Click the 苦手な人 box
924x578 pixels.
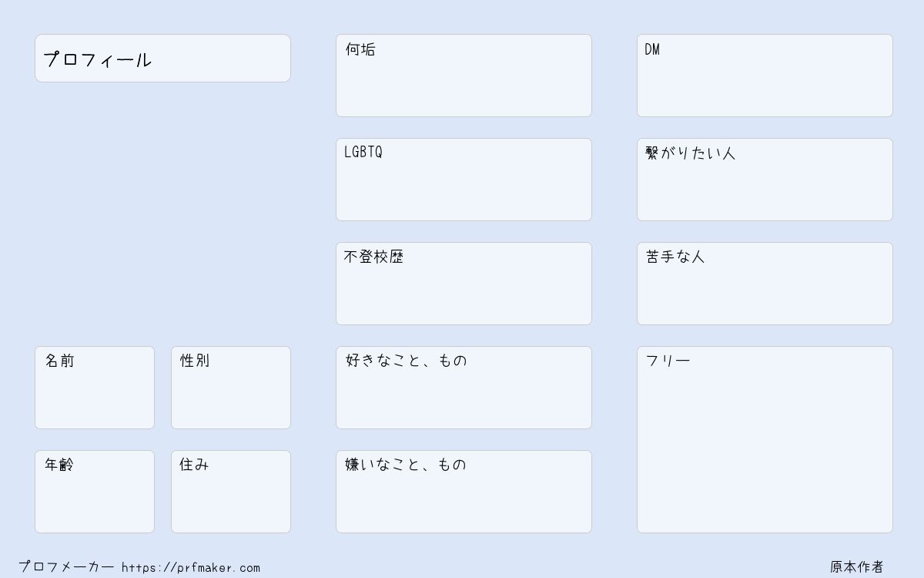[x=765, y=284]
